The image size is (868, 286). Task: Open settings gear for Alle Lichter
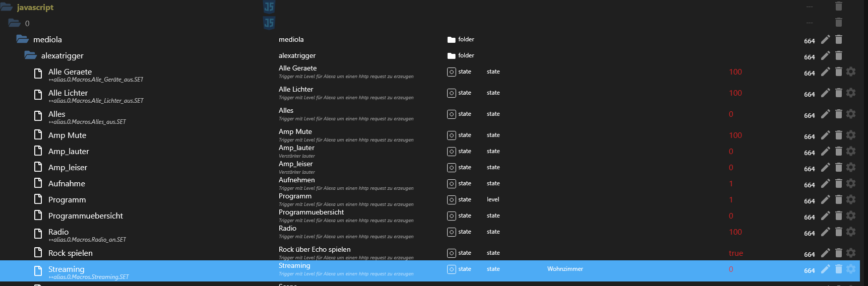coord(851,93)
